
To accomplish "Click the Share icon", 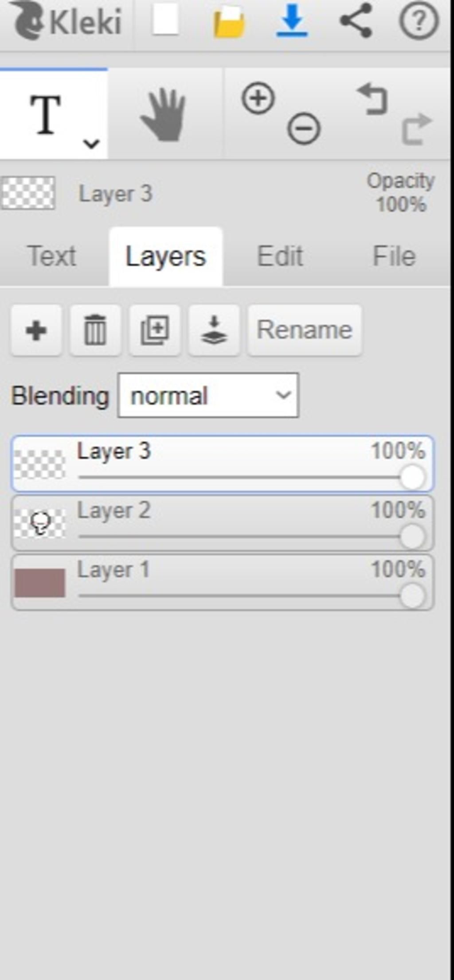I will (x=356, y=20).
